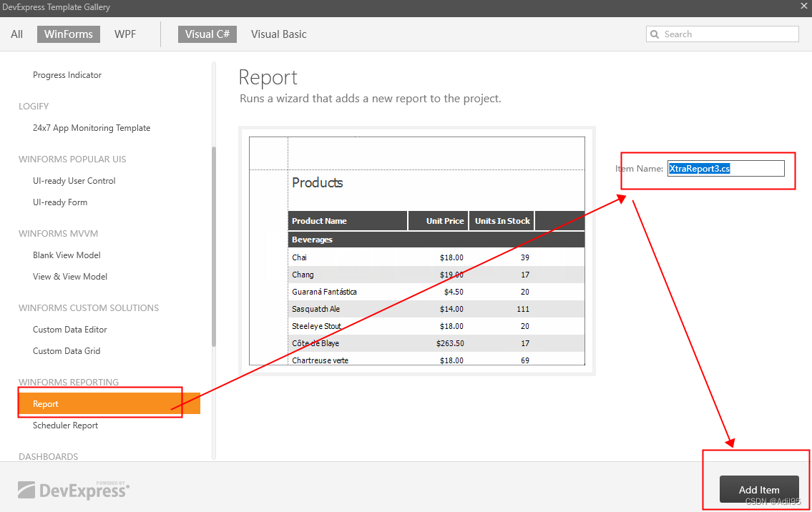
Task: Click the WINFORMS REPORTING header
Action: coord(69,382)
